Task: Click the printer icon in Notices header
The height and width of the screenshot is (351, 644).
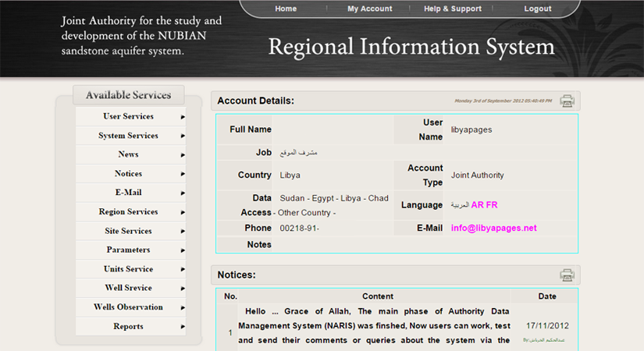Action: click(x=568, y=275)
